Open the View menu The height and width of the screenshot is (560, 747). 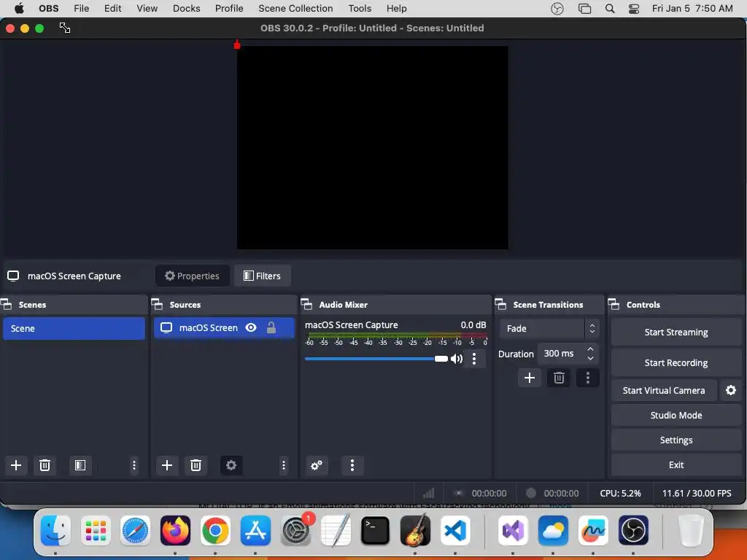(x=147, y=9)
